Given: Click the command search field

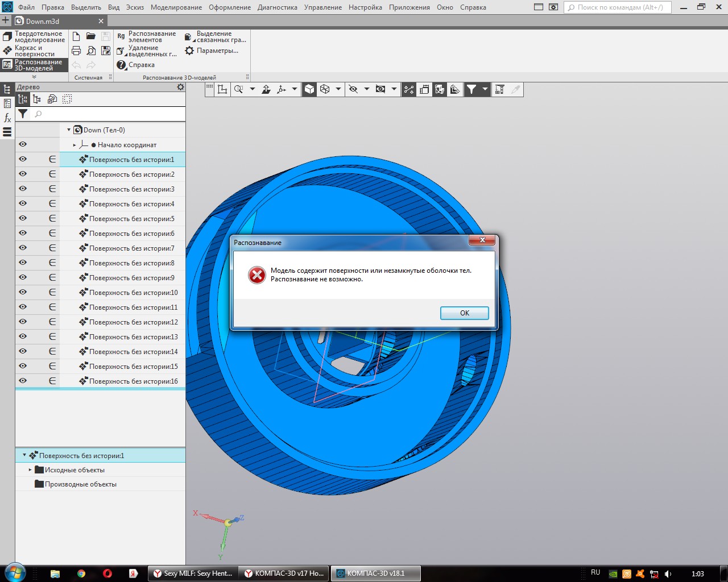Looking at the screenshot, I should tap(620, 7).
